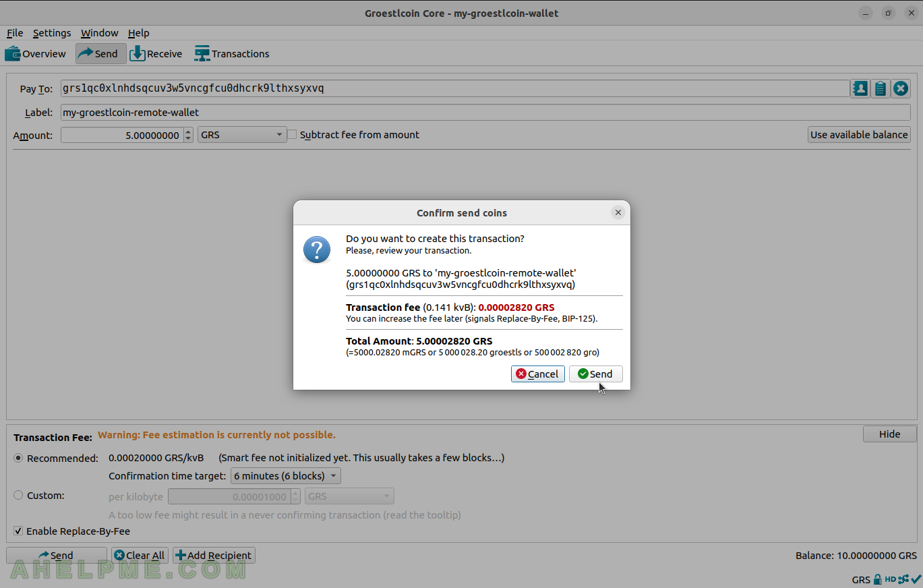Open the Window menu
Viewport: 923px width, 588px height.
tap(99, 33)
